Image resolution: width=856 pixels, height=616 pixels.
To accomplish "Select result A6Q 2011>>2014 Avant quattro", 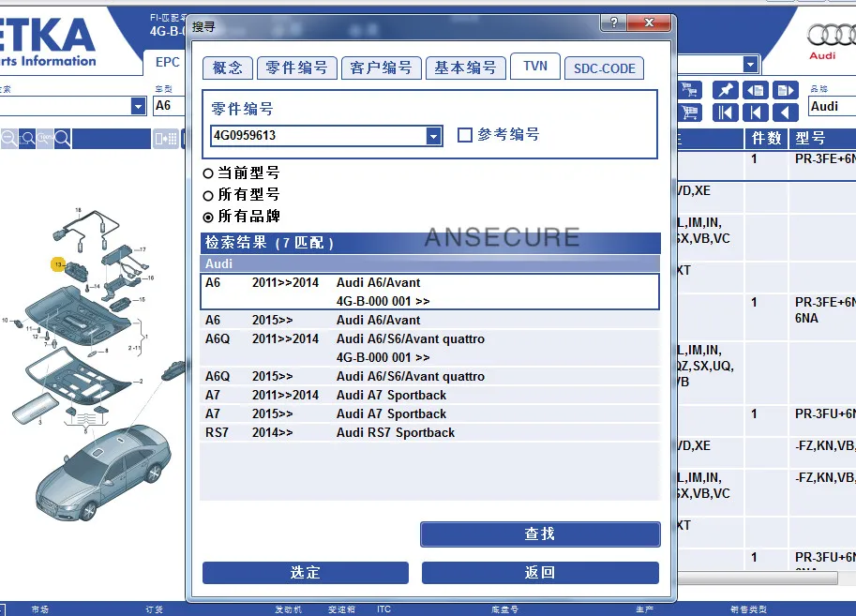I will [430, 348].
